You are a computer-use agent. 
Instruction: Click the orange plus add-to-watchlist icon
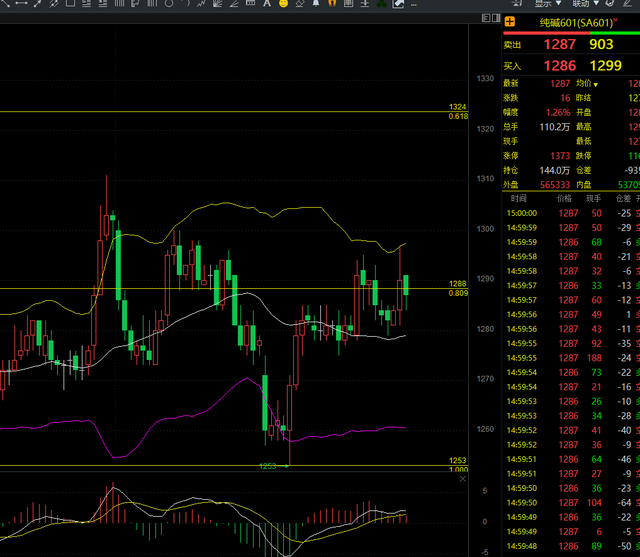point(510,22)
